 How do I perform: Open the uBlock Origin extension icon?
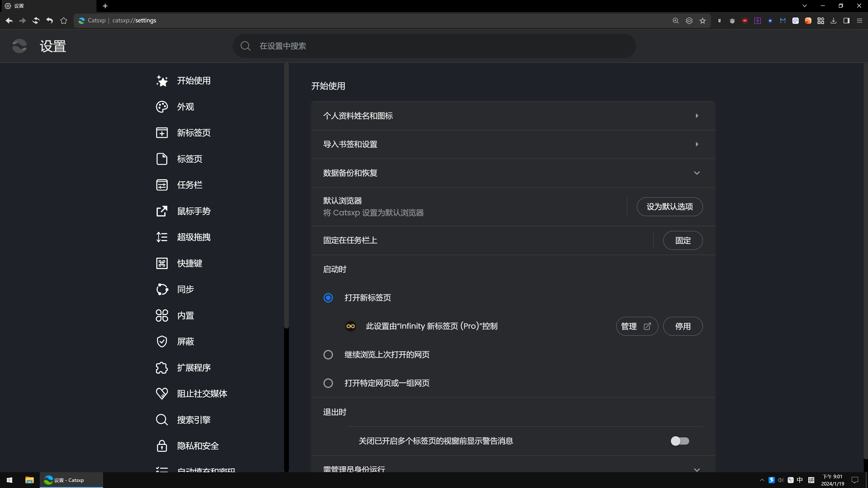[745, 21]
